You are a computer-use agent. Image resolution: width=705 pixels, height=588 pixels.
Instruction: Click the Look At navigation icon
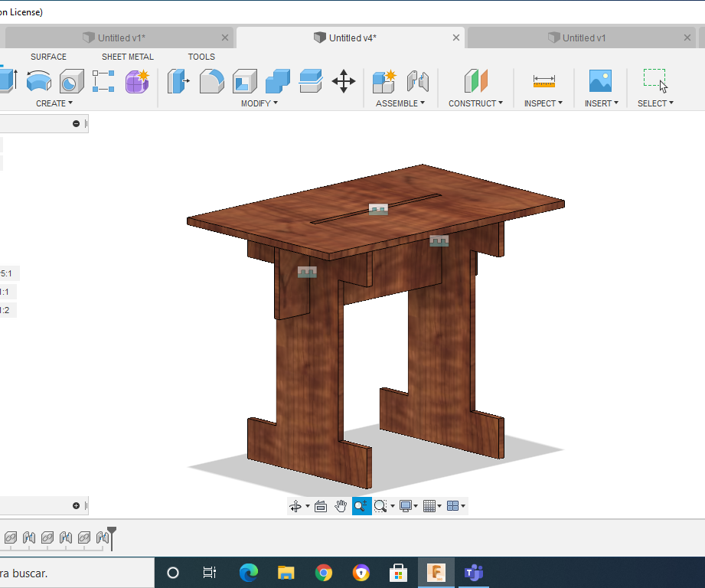321,506
